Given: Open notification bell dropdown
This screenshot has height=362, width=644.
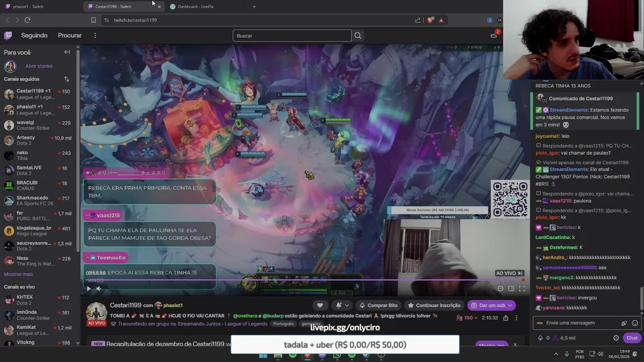Looking at the screenshot, I should click(341, 305).
